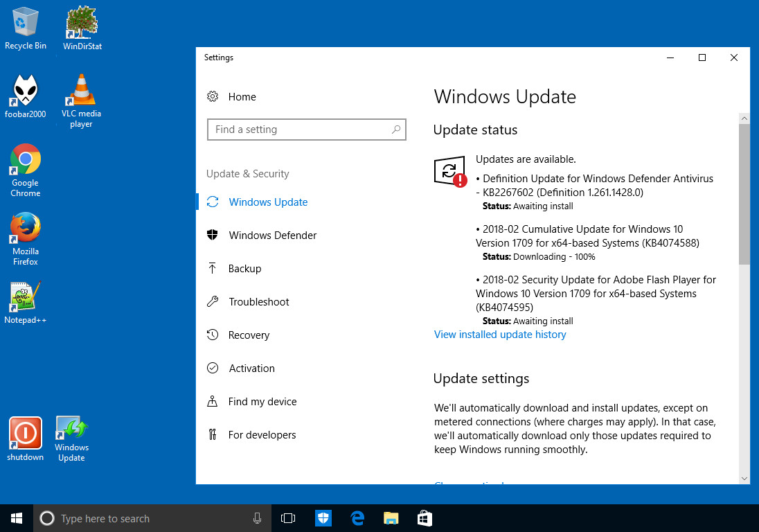Select Windows Update in the sidebar
Image resolution: width=759 pixels, height=532 pixels.
coord(268,202)
